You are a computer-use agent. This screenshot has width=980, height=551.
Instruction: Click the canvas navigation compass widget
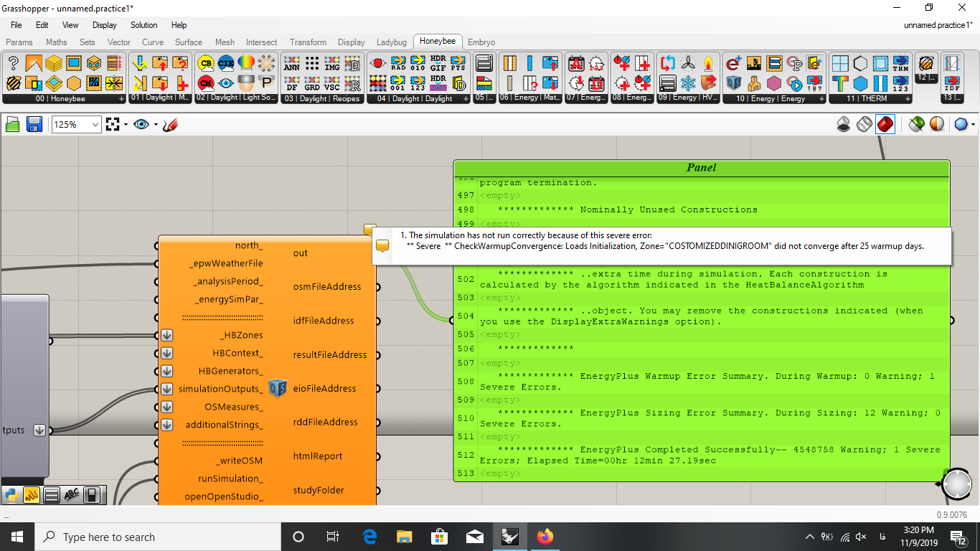957,484
